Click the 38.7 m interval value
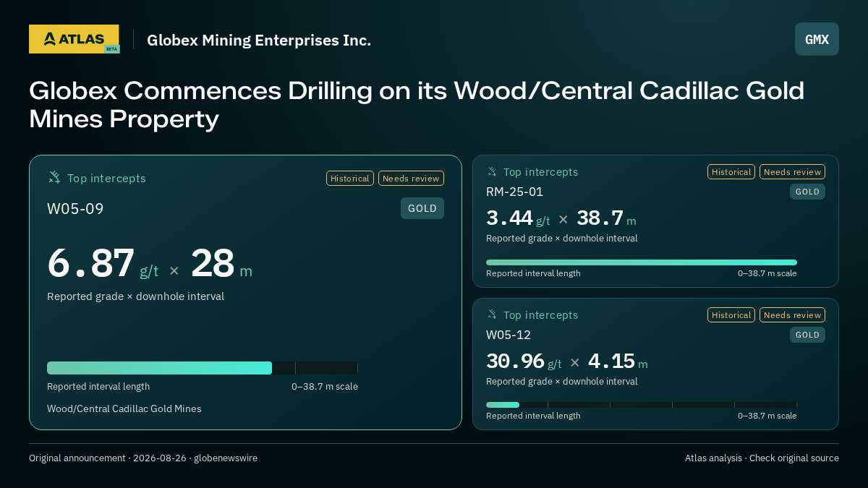868x488 pixels. click(x=606, y=218)
